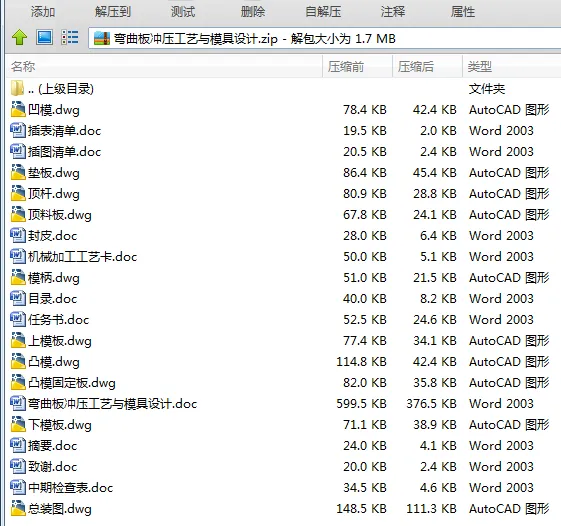Click the Word icon of 目录.doc
The height and width of the screenshot is (526, 561).
18,298
